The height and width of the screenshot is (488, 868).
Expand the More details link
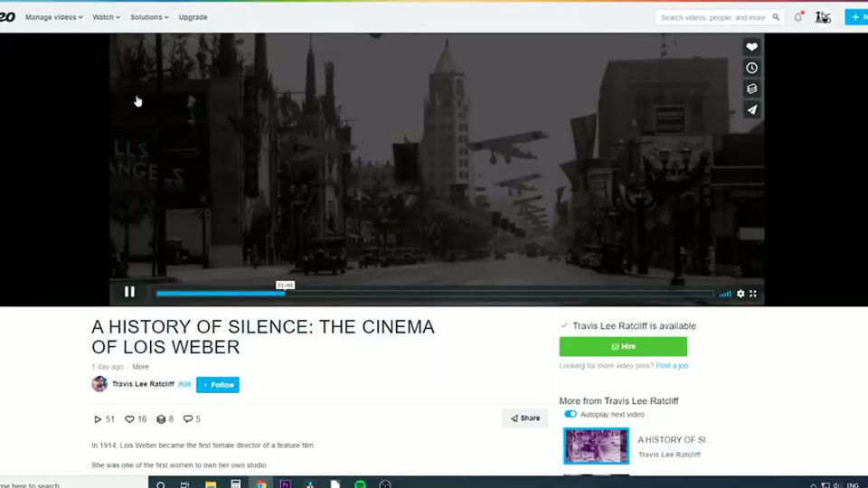click(x=141, y=367)
